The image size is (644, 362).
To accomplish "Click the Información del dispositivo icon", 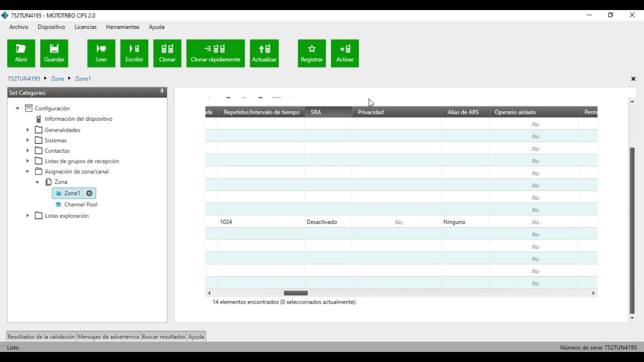I will point(38,119).
